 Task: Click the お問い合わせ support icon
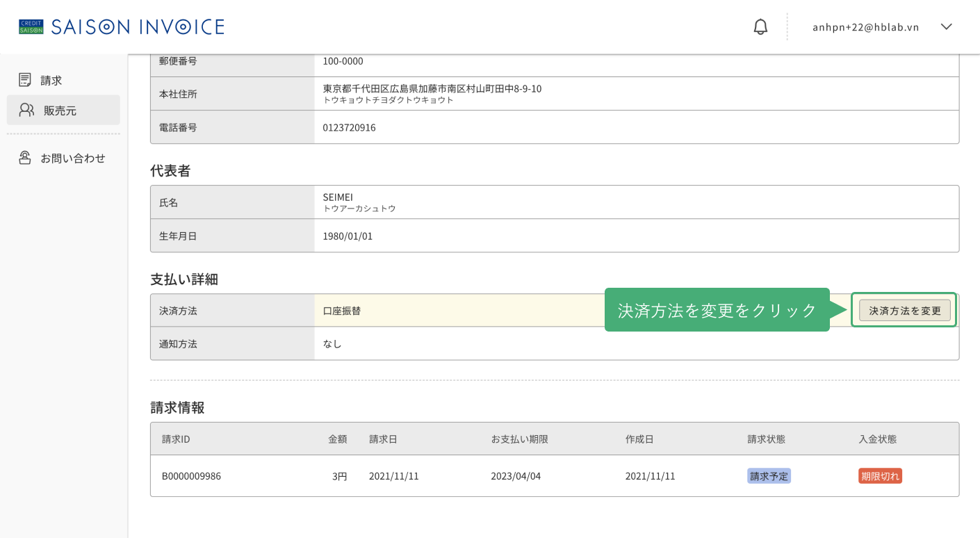25,158
